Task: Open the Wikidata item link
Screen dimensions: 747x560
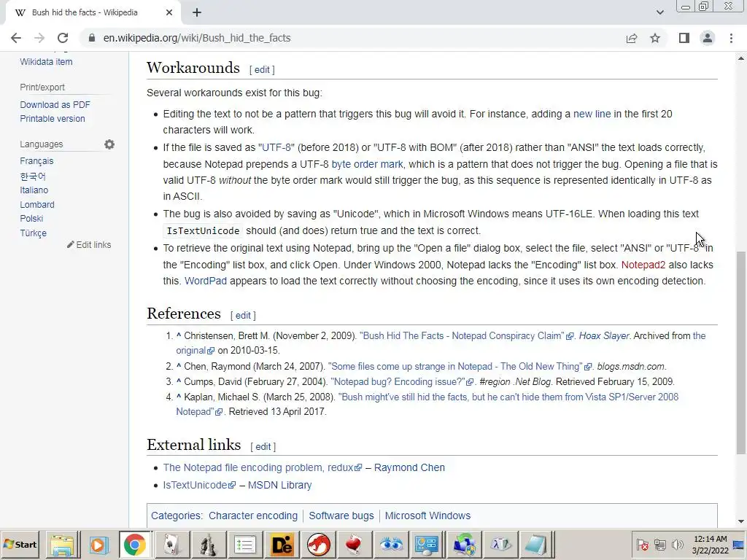Action: [46, 62]
